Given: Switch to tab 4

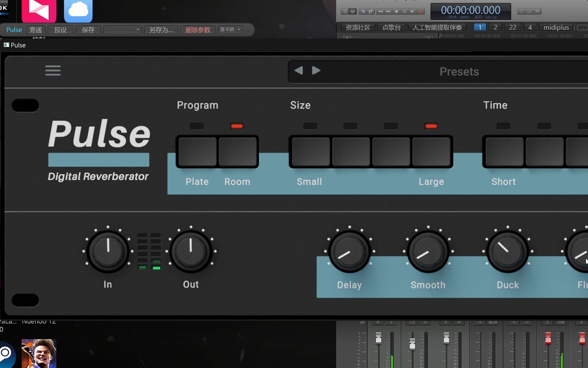Looking at the screenshot, I should point(530,27).
